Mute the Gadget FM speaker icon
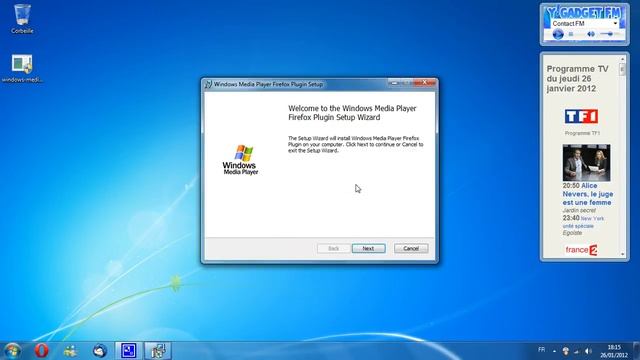 591,35
